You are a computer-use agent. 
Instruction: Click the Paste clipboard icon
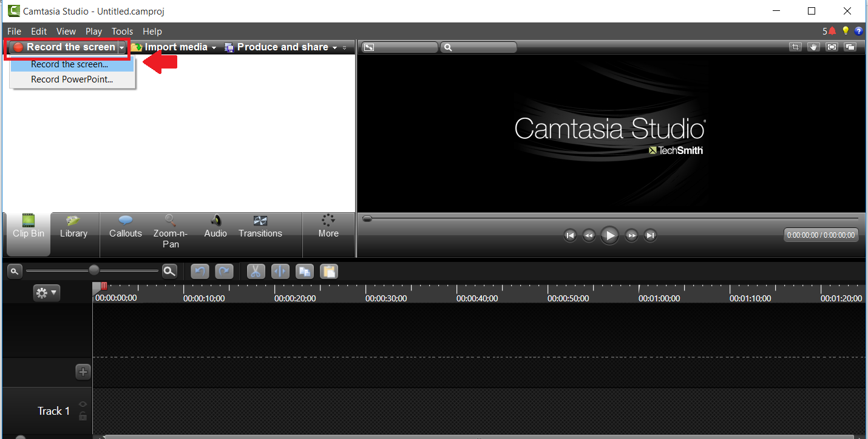tap(328, 272)
